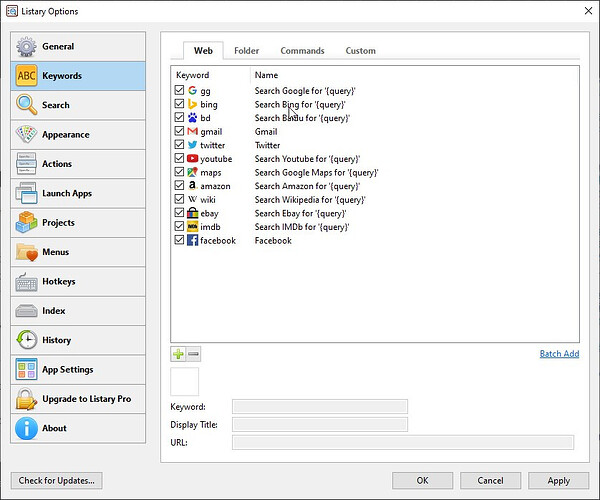Screen dimensions: 600x500
Task: Select 'Search Wikipedia for {query}' text
Action: tap(310, 200)
